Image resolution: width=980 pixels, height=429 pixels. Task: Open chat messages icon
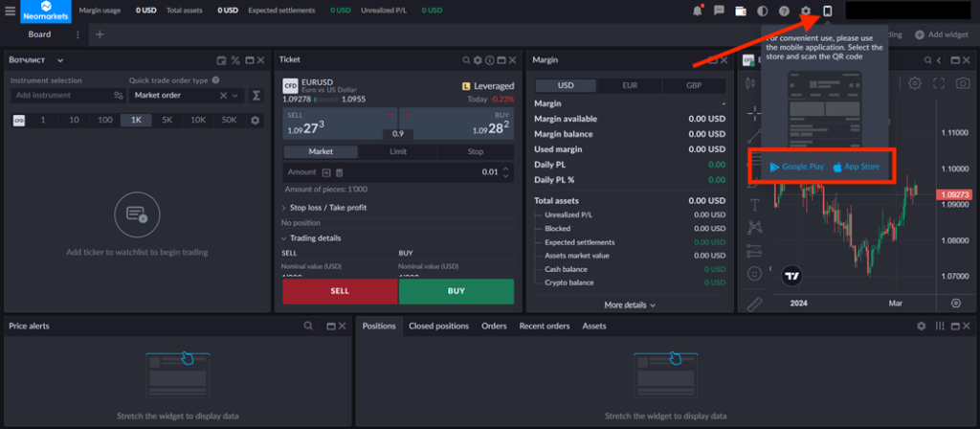(x=719, y=11)
